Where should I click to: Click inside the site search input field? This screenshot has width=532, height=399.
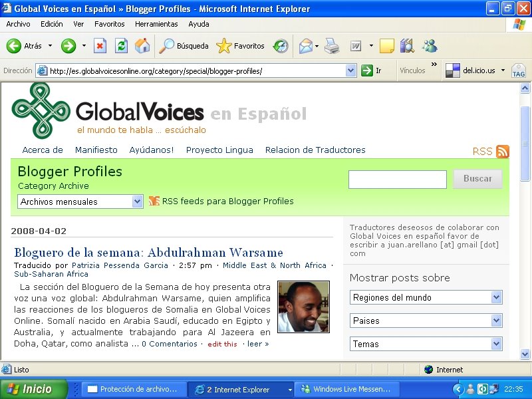coord(397,180)
